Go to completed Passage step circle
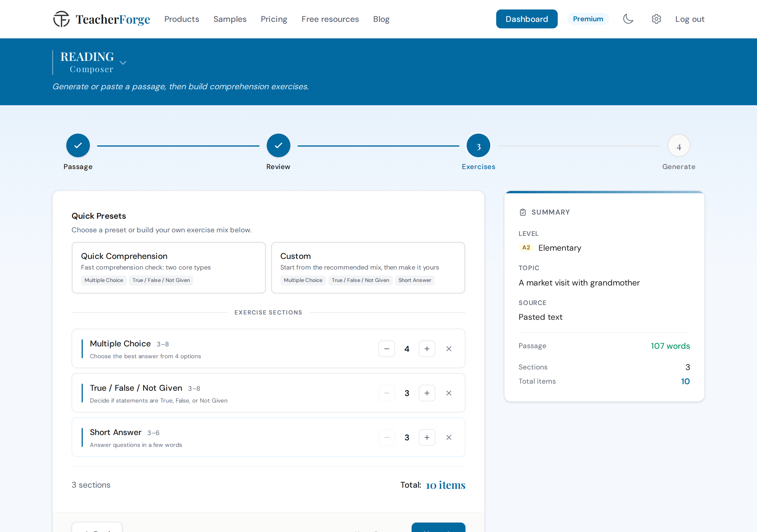This screenshot has width=757, height=532. tap(78, 145)
